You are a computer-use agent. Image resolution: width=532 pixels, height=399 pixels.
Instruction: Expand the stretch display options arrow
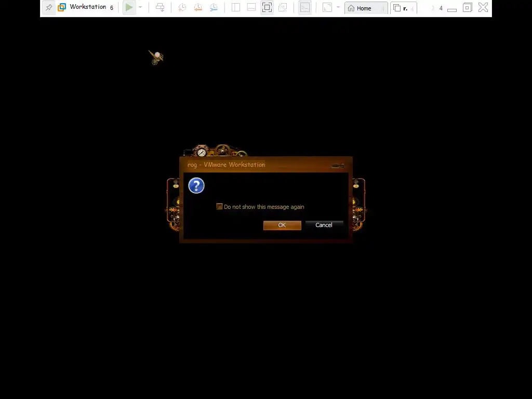(338, 7)
